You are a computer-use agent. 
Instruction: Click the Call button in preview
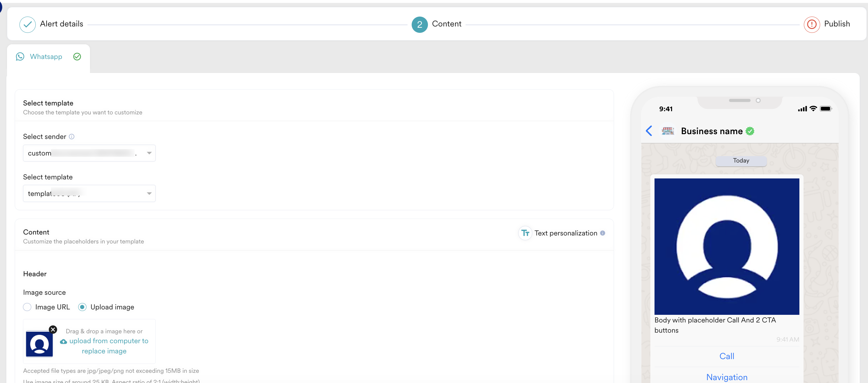(x=727, y=356)
